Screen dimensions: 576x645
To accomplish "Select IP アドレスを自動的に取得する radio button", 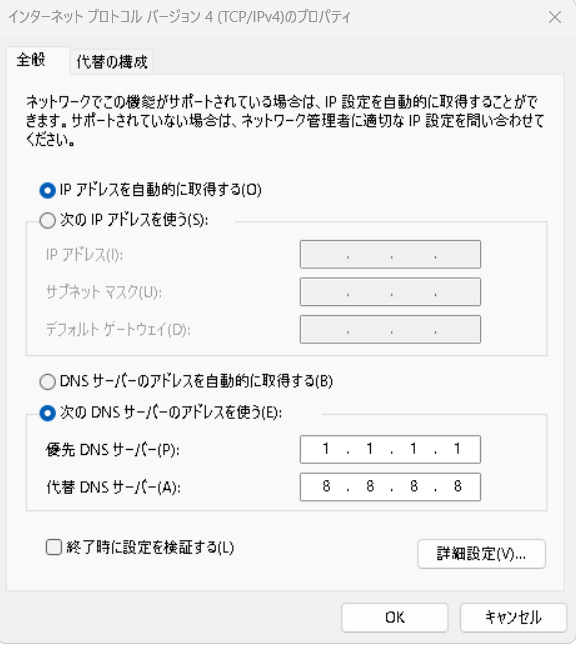I will tap(47, 190).
